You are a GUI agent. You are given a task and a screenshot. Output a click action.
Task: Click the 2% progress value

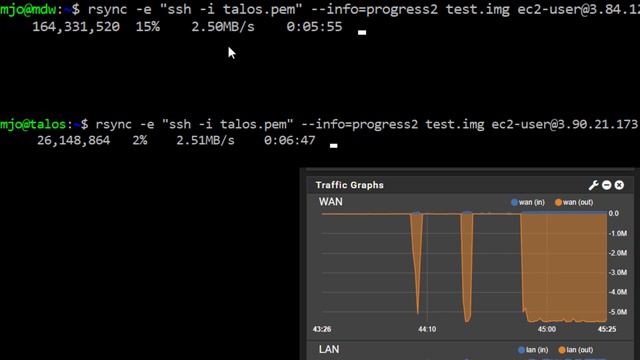pos(140,140)
